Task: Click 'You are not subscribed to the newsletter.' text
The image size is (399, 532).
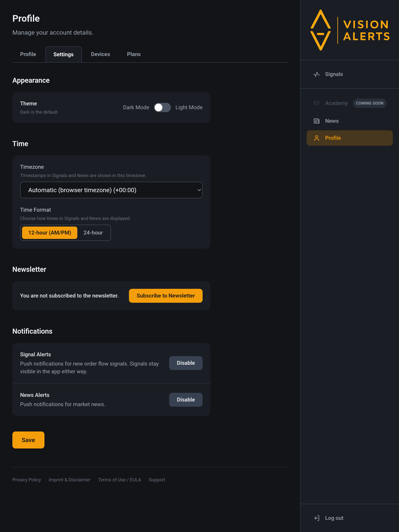Action: coord(69,296)
